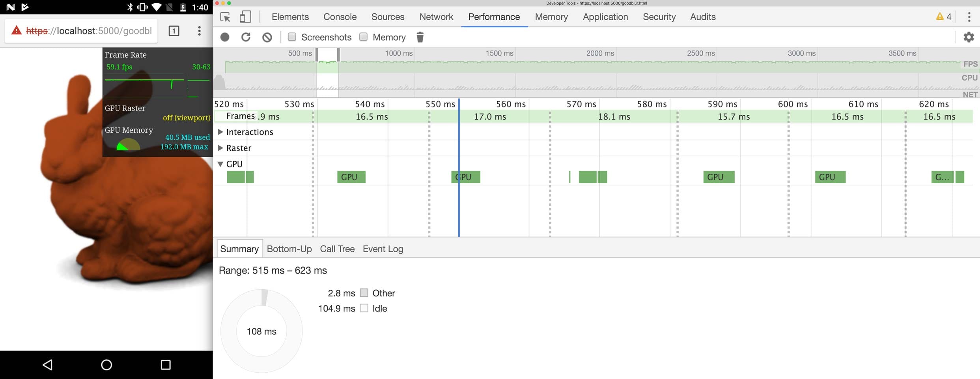Toggle the Idle checkbox in summary
980x379 pixels.
364,308
